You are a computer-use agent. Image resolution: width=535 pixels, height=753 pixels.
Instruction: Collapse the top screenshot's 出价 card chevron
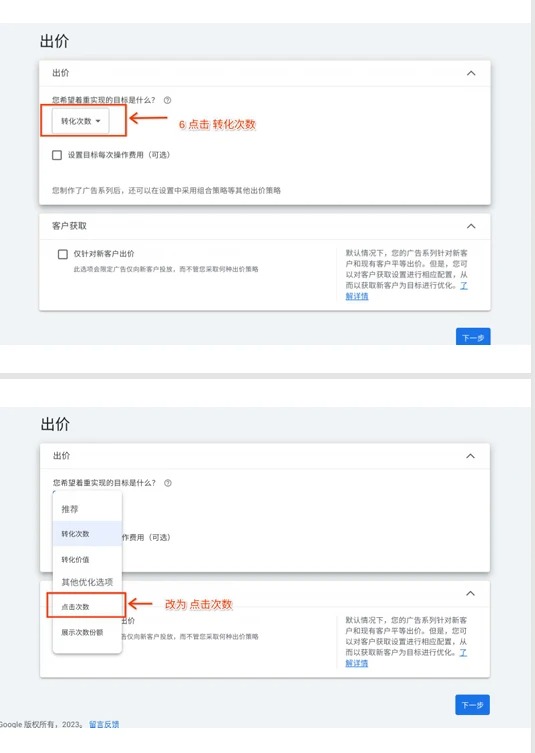[x=471, y=73]
